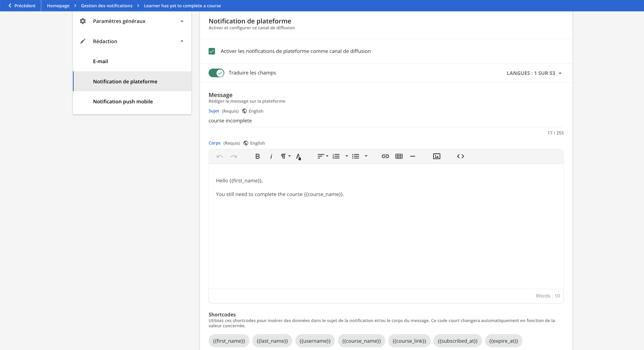Open the paragraph format icon
This screenshot has height=350, width=644.
[x=283, y=156]
